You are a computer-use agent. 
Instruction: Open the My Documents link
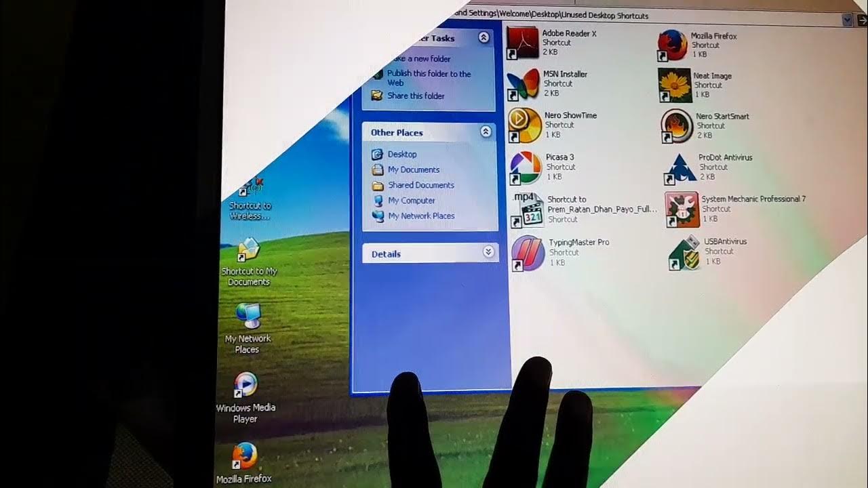414,170
